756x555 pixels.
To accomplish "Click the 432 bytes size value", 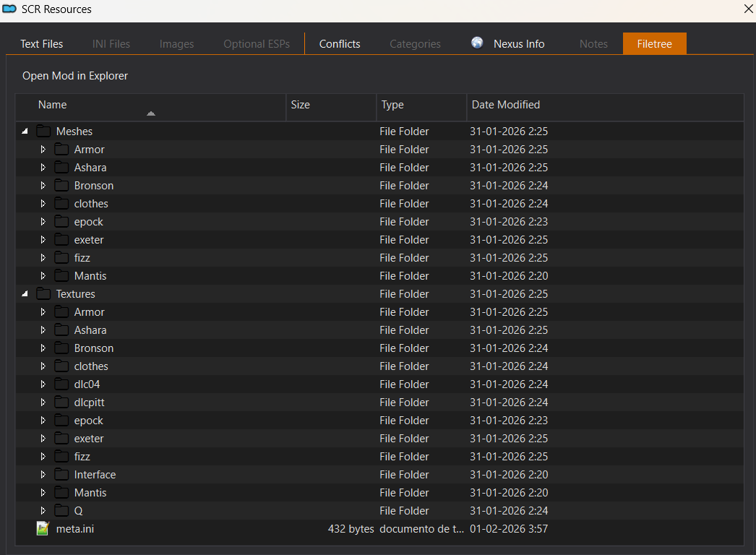I will [x=351, y=529].
